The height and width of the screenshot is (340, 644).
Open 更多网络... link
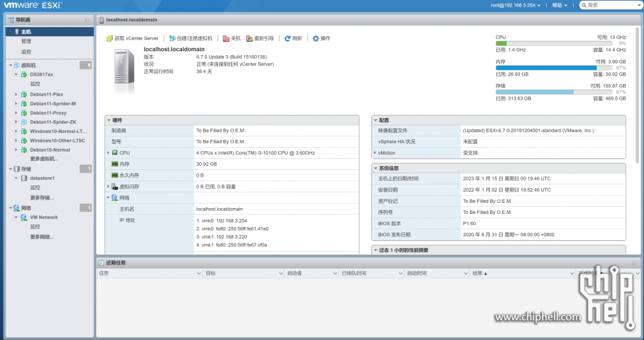click(x=41, y=237)
